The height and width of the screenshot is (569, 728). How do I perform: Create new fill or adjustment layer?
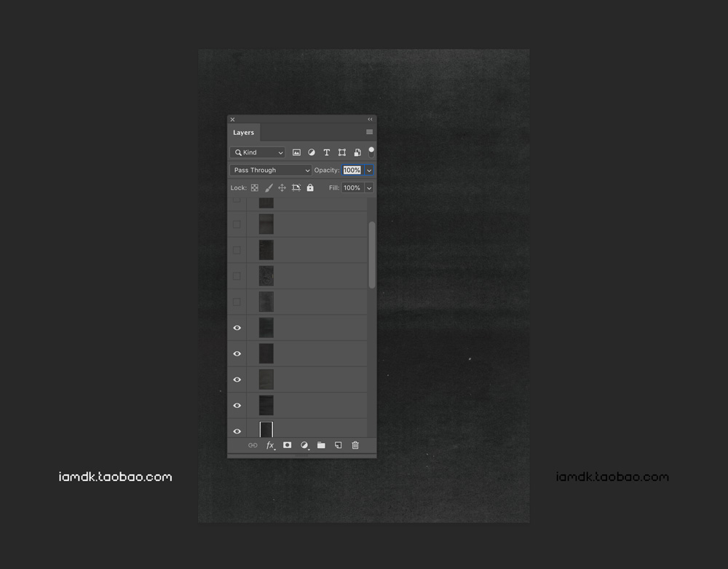point(304,445)
